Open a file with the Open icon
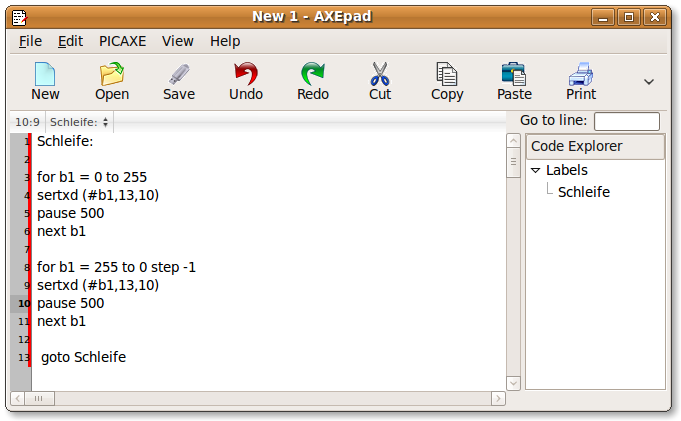The image size is (681, 421). pos(112,81)
